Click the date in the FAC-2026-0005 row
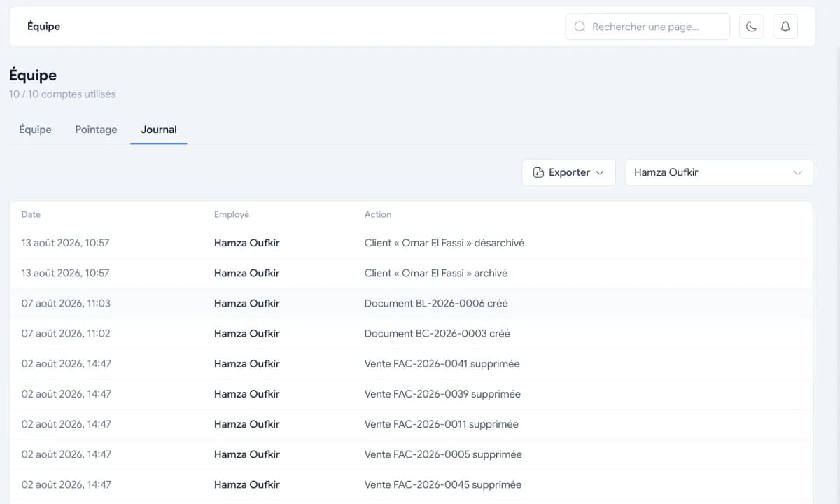 [x=66, y=454]
